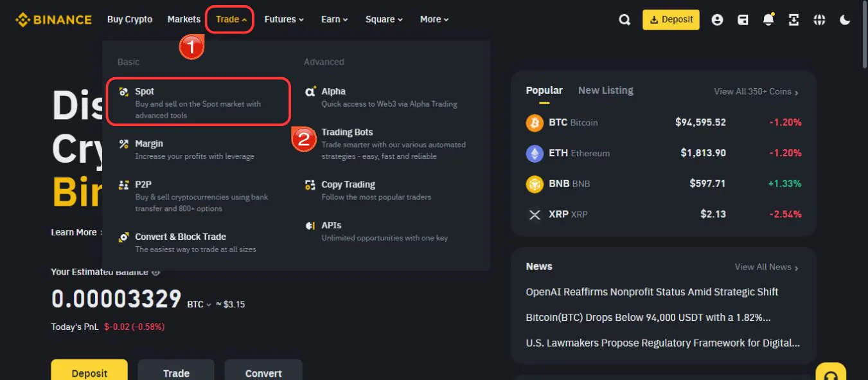Open the BTC balance currency dropdown
Screen dimensions: 868x380
pyautogui.click(x=199, y=304)
